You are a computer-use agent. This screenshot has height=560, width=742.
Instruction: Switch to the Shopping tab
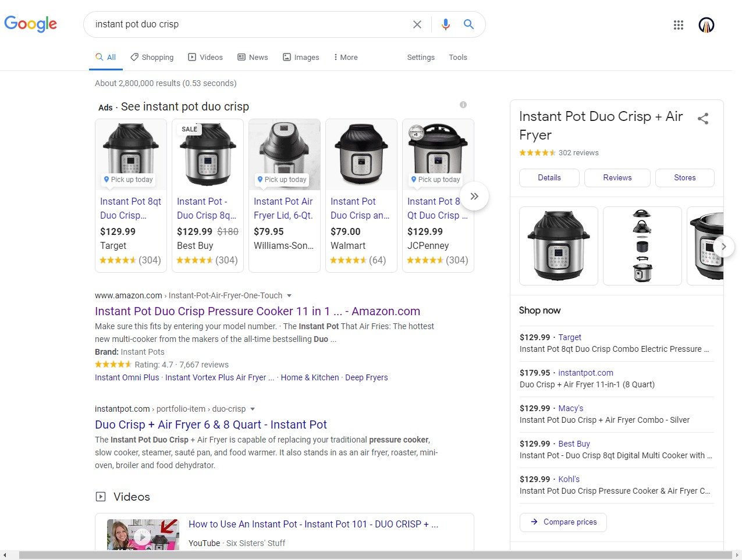point(152,57)
